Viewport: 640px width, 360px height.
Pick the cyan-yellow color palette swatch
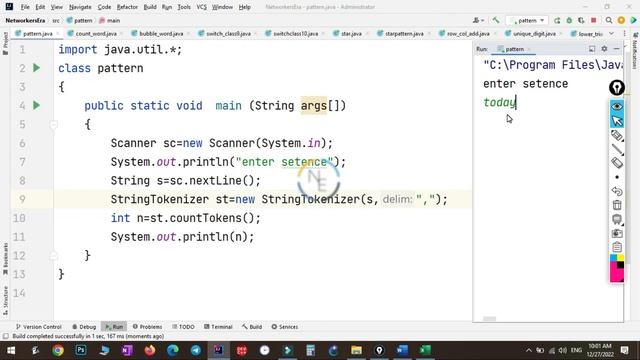(x=617, y=258)
